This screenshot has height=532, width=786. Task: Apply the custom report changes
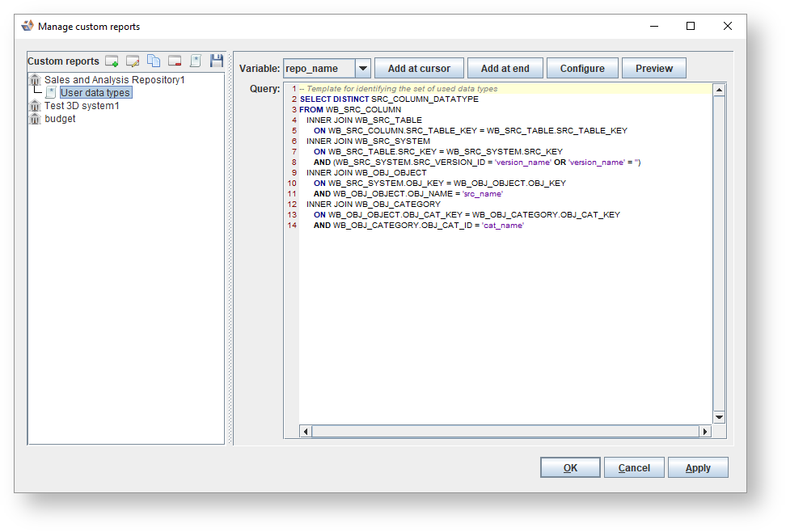tap(698, 468)
